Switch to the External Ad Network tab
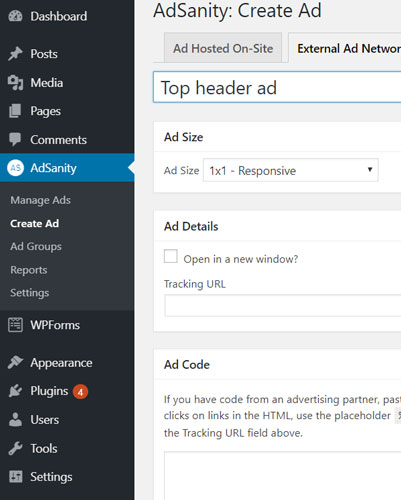This screenshot has height=500, width=401. 345,48
